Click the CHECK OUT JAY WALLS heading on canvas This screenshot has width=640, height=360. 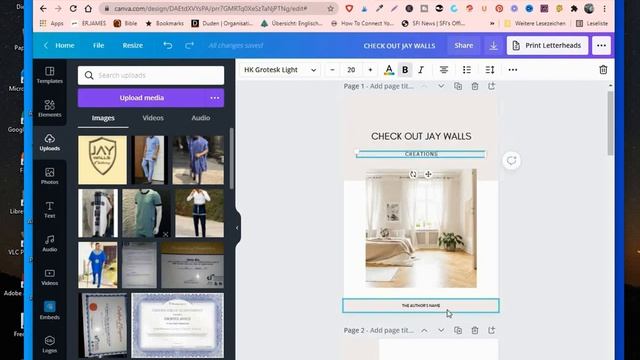tap(421, 136)
